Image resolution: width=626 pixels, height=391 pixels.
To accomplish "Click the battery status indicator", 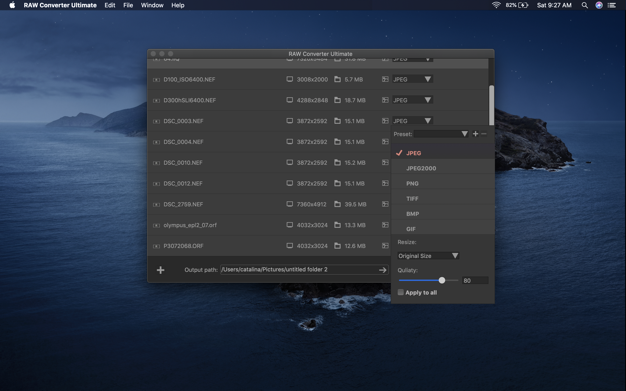I will tap(517, 5).
